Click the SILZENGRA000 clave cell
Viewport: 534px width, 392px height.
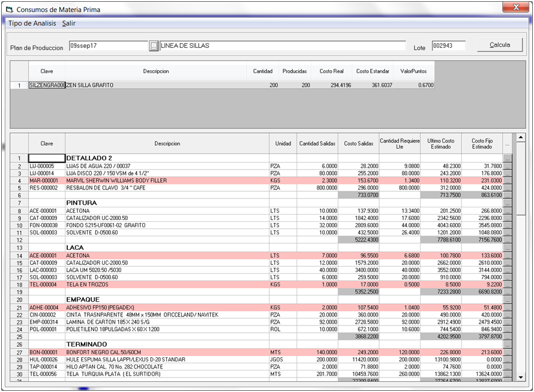[47, 85]
